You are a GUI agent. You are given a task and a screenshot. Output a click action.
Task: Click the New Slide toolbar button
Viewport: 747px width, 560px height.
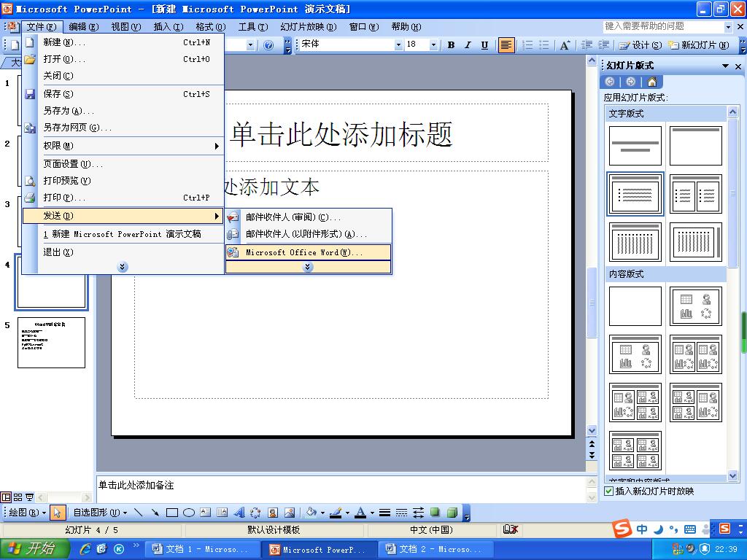point(699,44)
